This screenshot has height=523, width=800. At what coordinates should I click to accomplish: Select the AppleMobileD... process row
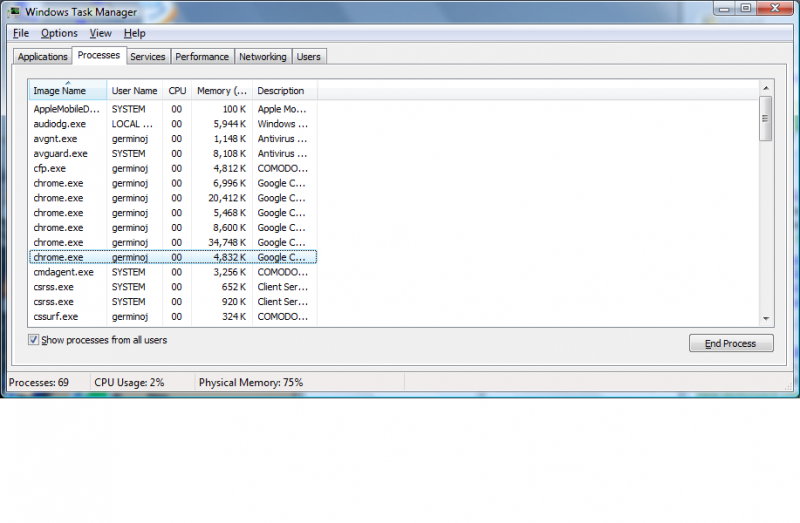coord(173,109)
